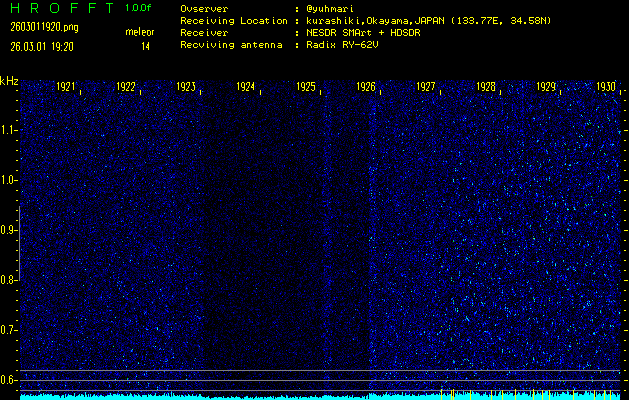Select the 1928 time axis label
Viewport: 629px width, 400px height.
pyautogui.click(x=486, y=87)
